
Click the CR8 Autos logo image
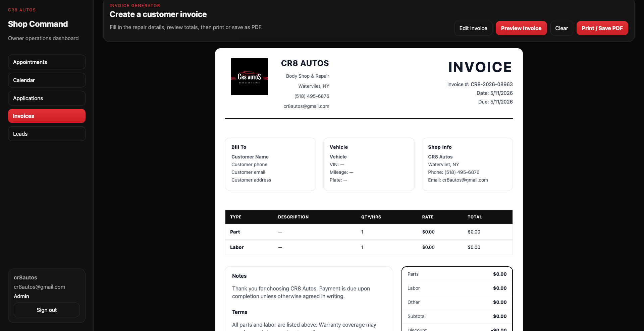(x=250, y=77)
